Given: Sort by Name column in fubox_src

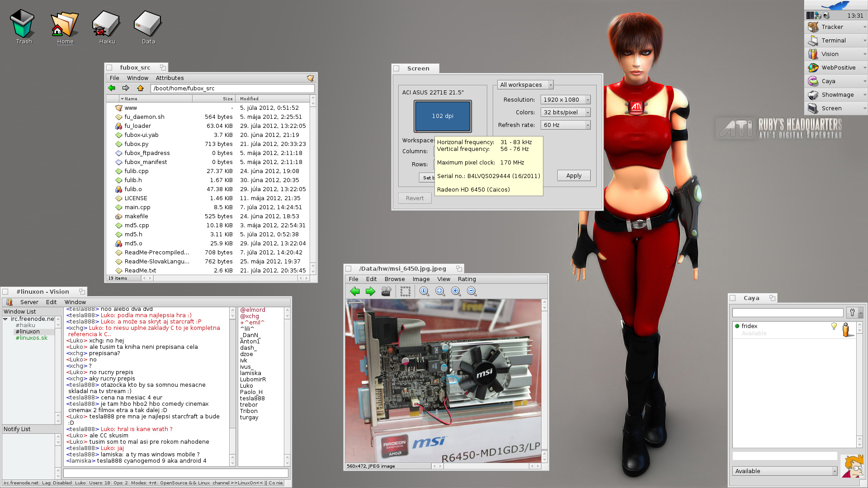Looking at the screenshot, I should coord(156,99).
